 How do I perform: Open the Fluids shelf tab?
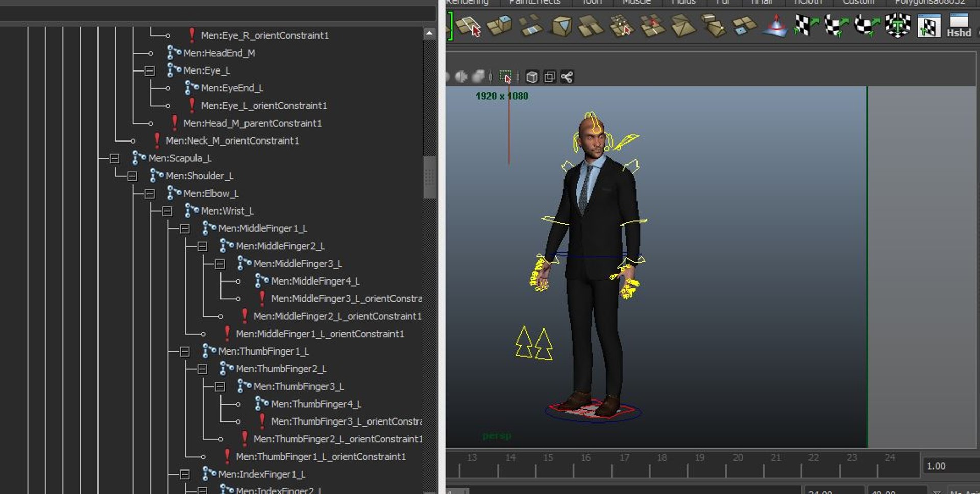683,2
